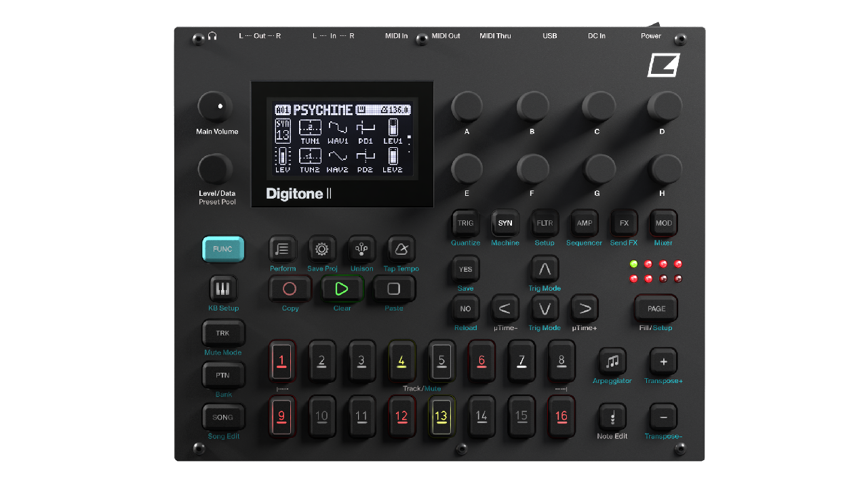868x488 pixels.
Task: Toggle step key 1
Action: [x=281, y=361]
